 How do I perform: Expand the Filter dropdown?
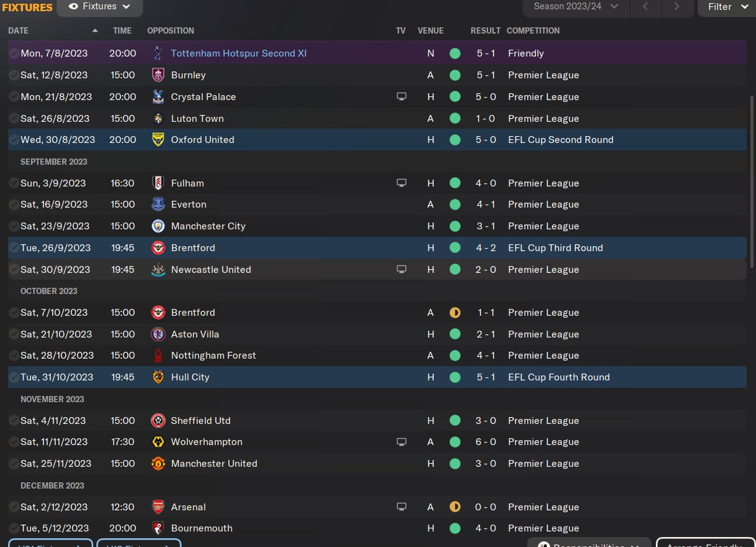pyautogui.click(x=726, y=7)
